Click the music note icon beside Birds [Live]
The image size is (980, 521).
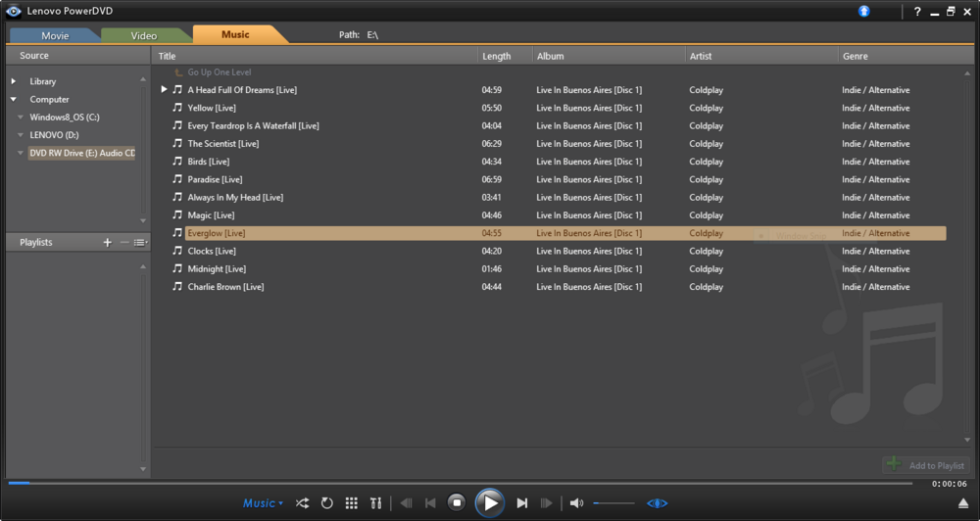(x=177, y=162)
